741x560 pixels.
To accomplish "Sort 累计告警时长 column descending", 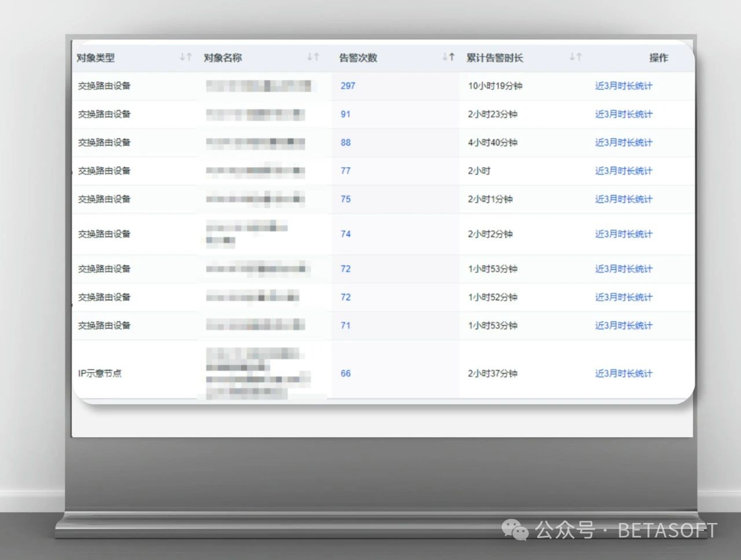I will click(573, 57).
